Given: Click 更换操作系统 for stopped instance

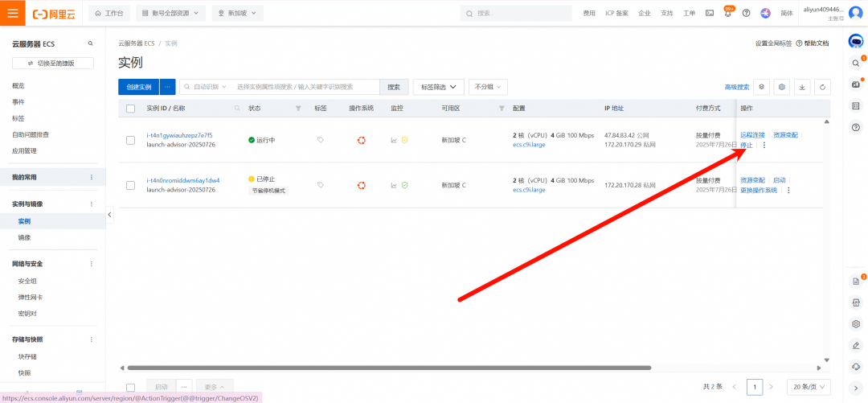Looking at the screenshot, I should pyautogui.click(x=759, y=190).
